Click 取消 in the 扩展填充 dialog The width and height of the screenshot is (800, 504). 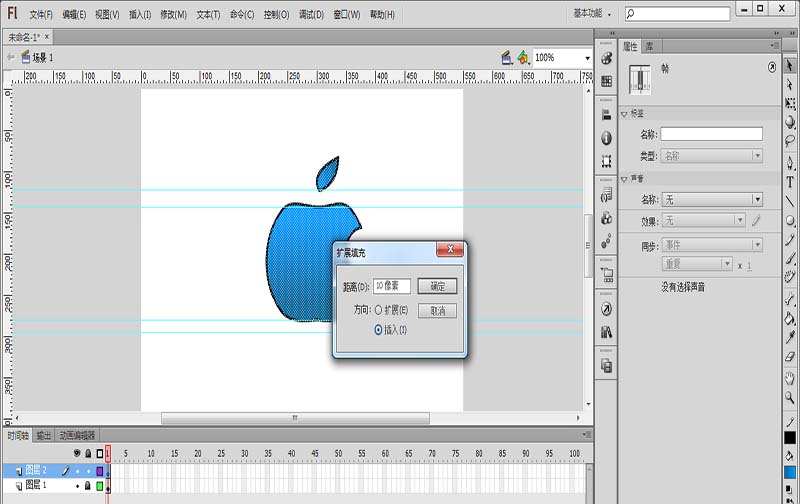437,311
